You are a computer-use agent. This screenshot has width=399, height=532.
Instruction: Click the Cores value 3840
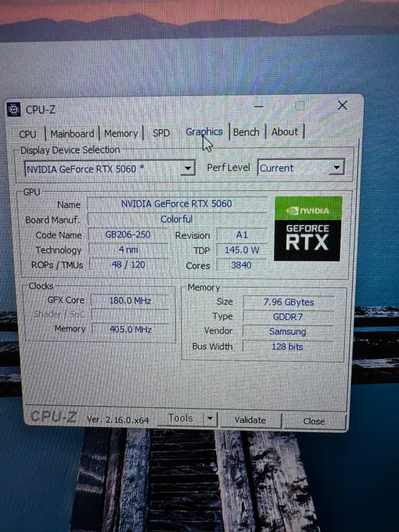[242, 265]
